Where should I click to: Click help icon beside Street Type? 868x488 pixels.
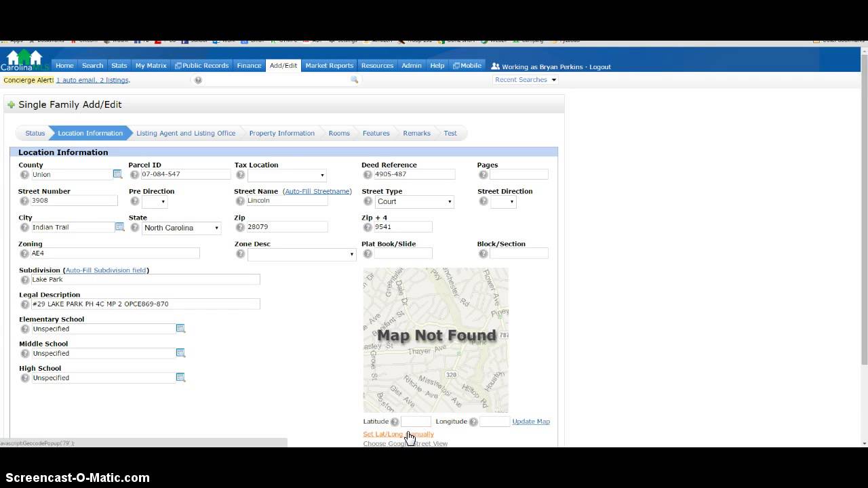pyautogui.click(x=368, y=201)
